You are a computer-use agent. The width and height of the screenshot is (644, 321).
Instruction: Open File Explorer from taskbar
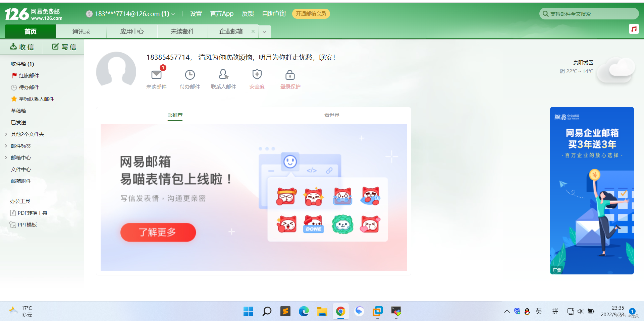coord(322,311)
